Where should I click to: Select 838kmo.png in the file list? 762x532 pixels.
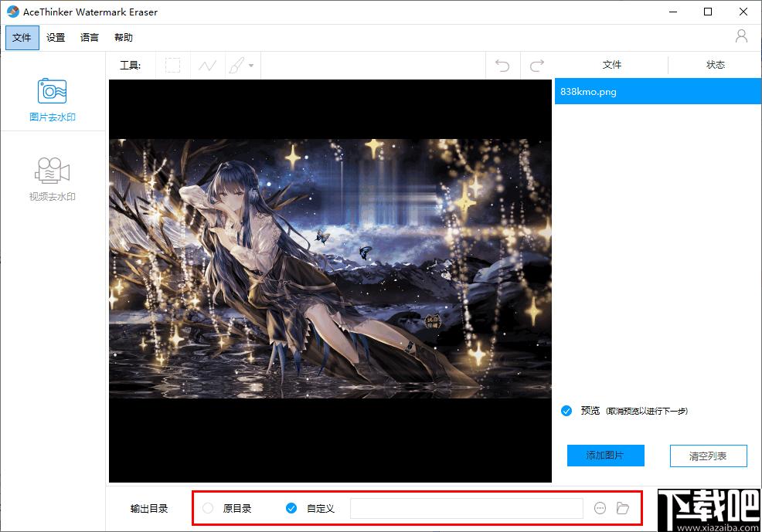click(658, 91)
